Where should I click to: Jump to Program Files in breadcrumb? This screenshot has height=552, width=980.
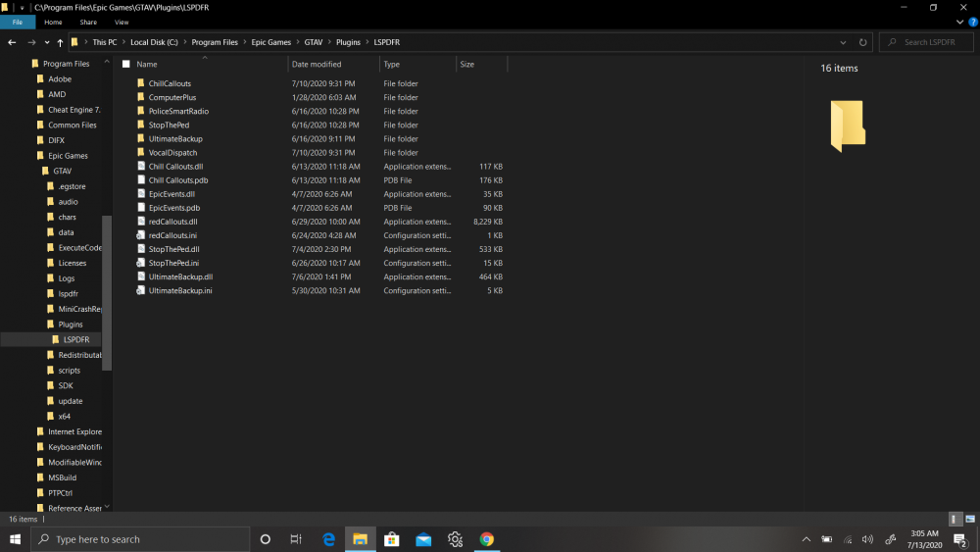[215, 42]
